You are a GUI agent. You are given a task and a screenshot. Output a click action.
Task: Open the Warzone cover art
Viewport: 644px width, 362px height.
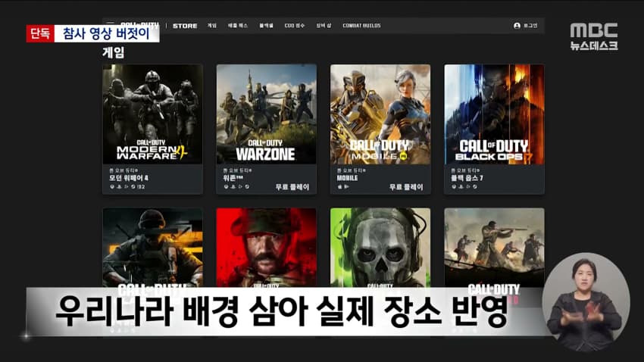point(267,114)
